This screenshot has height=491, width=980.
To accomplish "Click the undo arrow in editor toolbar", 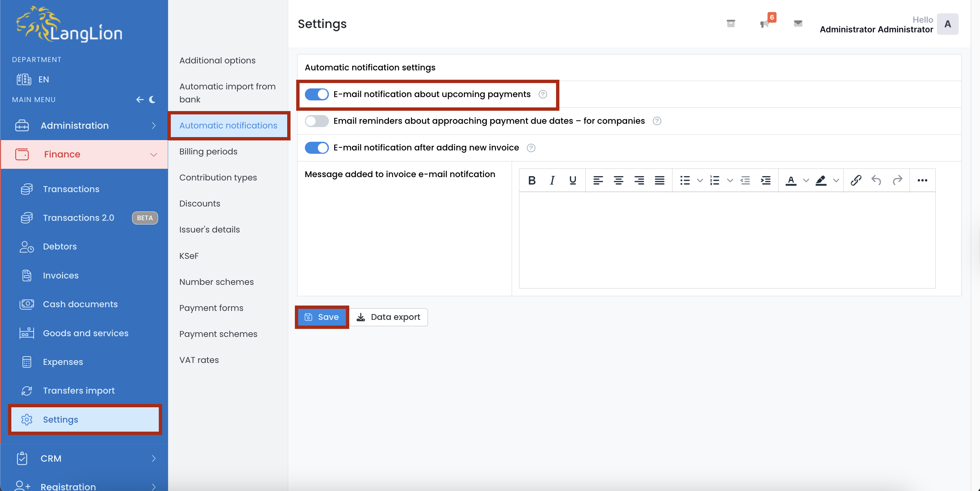I will [x=876, y=180].
